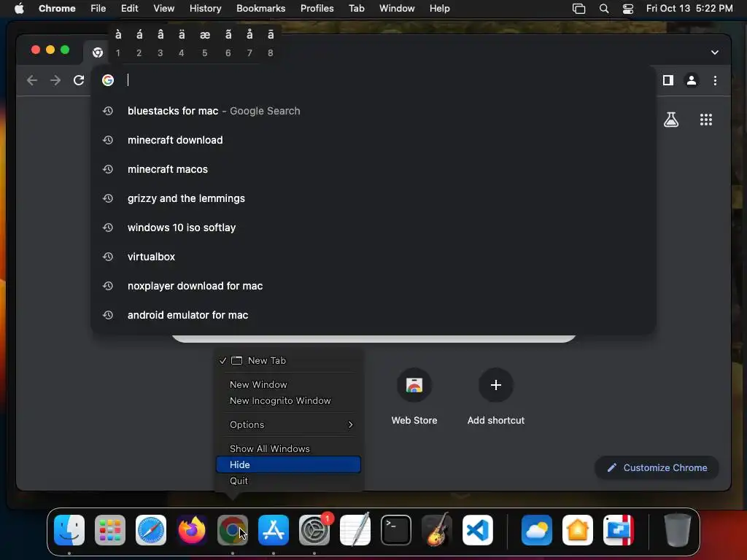
Task: Open the Chrome Labs flask icon
Action: tap(671, 120)
